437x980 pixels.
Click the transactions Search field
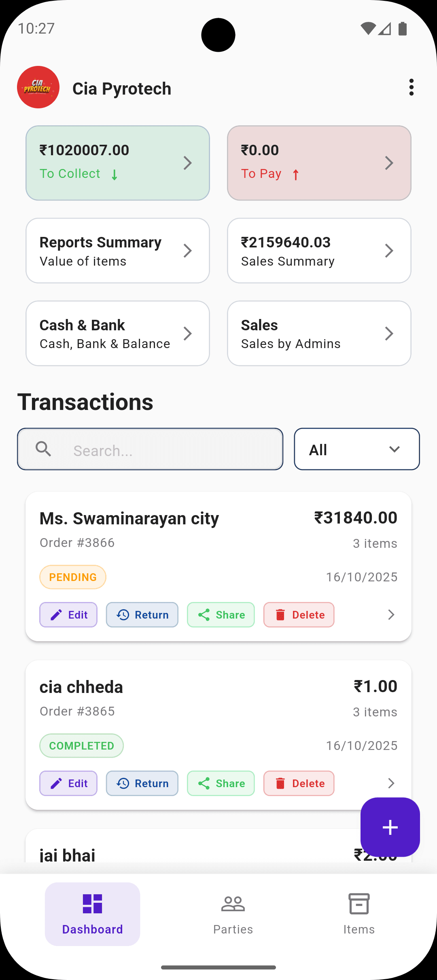[x=170, y=450]
